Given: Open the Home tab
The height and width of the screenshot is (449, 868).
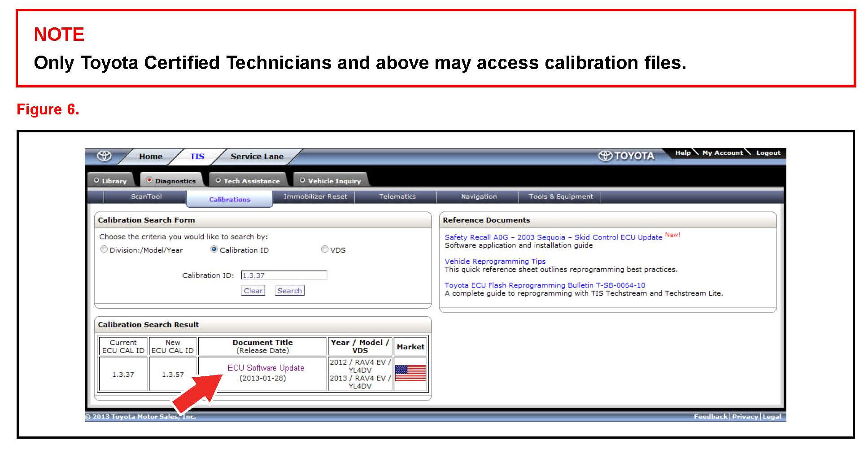Looking at the screenshot, I should 150,157.
